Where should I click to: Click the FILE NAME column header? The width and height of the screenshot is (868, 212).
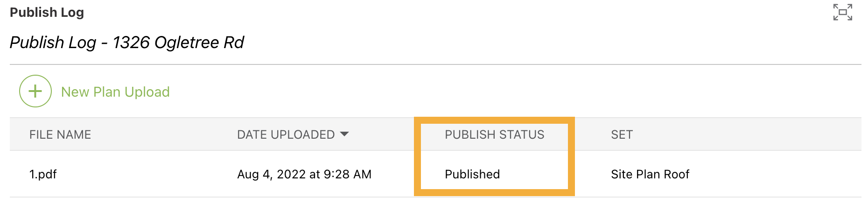tap(60, 134)
